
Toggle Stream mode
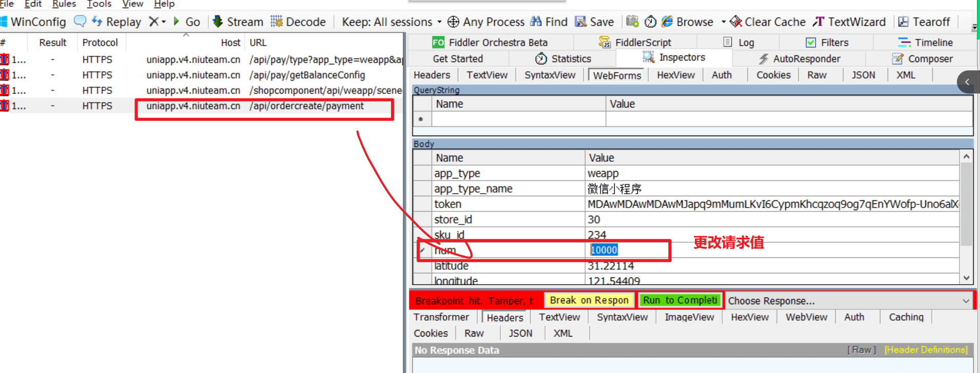click(238, 22)
